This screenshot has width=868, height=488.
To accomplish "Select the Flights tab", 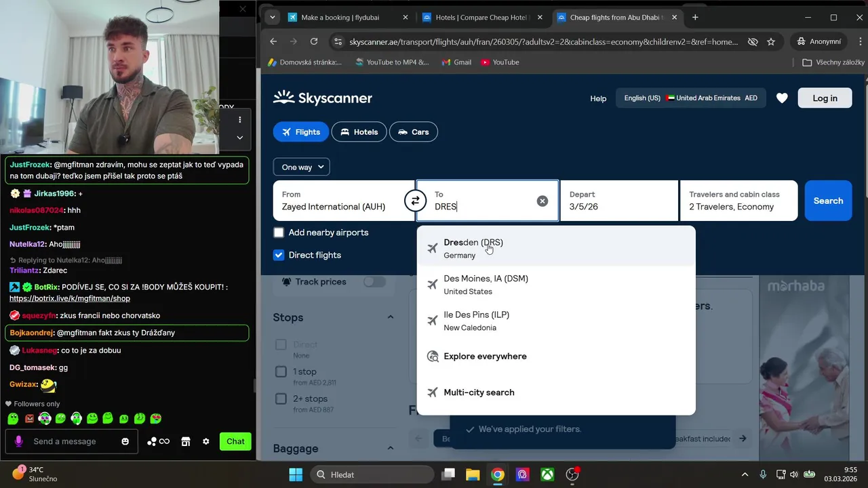I will pos(301,132).
